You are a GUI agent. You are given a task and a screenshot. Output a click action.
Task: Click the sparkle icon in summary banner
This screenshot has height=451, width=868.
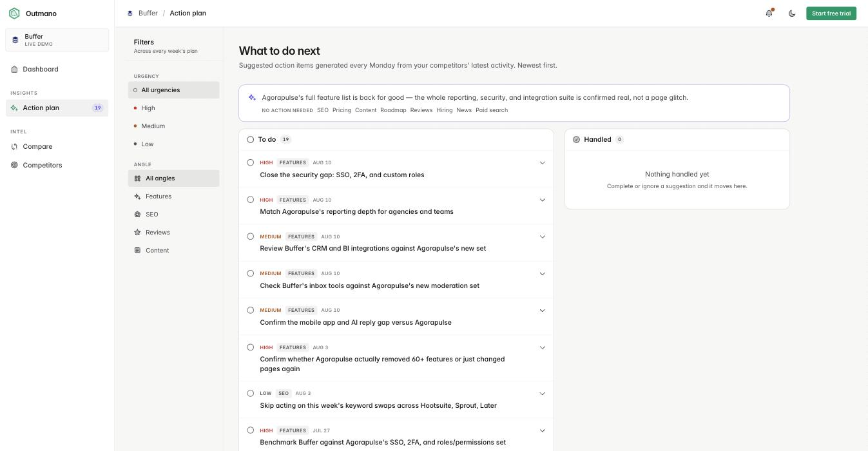coord(252,98)
